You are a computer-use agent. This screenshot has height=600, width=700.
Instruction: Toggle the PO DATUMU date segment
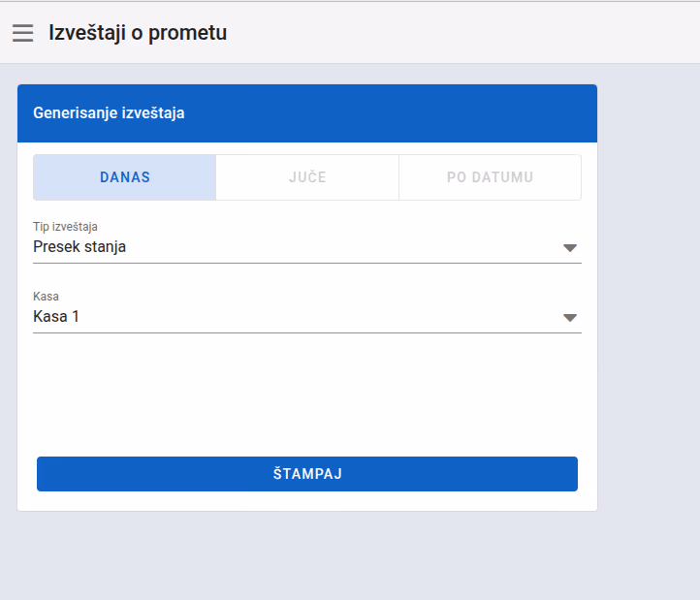coord(490,177)
